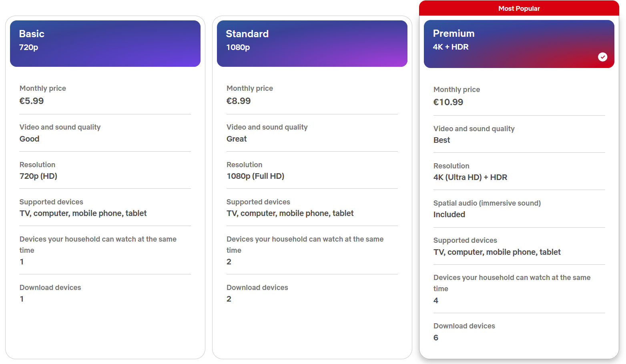Click the "Great" quality value in the Standard plan

tap(237, 139)
